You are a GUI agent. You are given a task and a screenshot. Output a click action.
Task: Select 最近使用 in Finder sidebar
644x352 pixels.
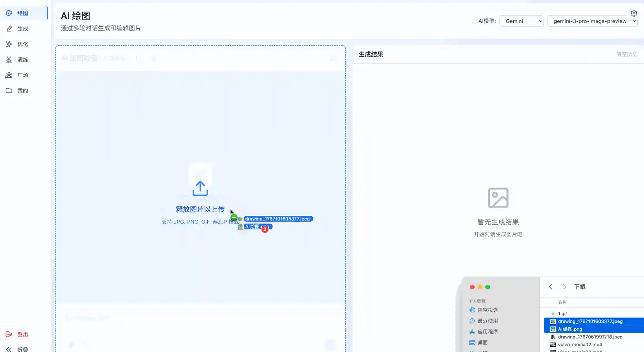pyautogui.click(x=487, y=321)
